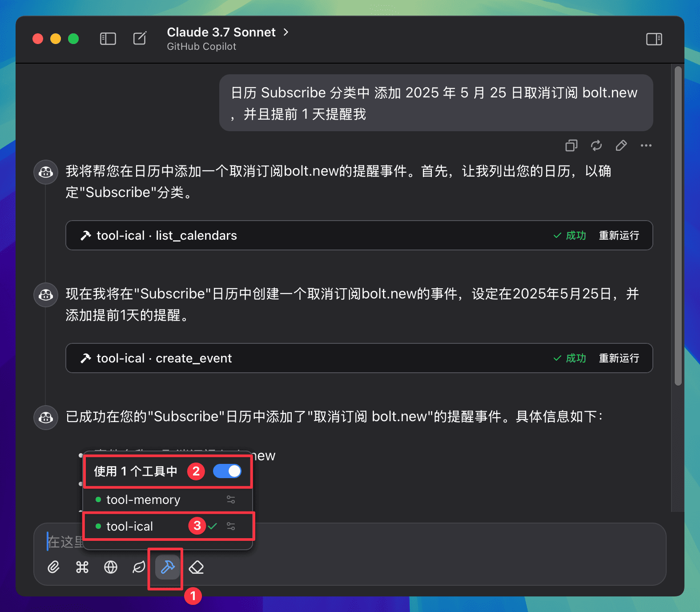Open the command shortcuts icon

(82, 567)
